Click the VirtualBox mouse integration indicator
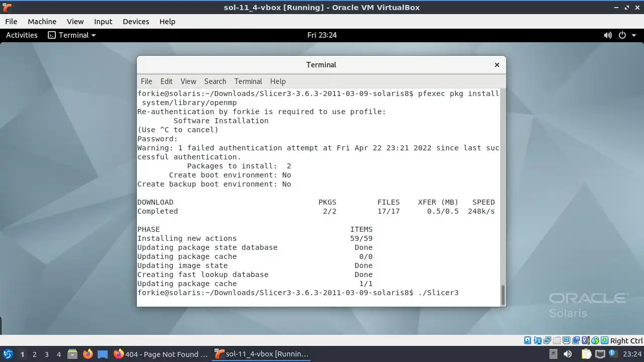The height and width of the screenshot is (362, 644). tap(595, 340)
